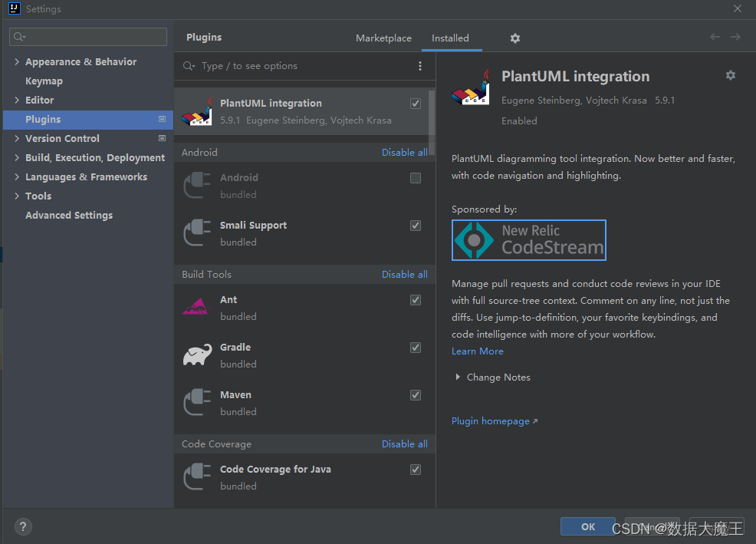Select Code Coverage for Java plugin name

(275, 469)
